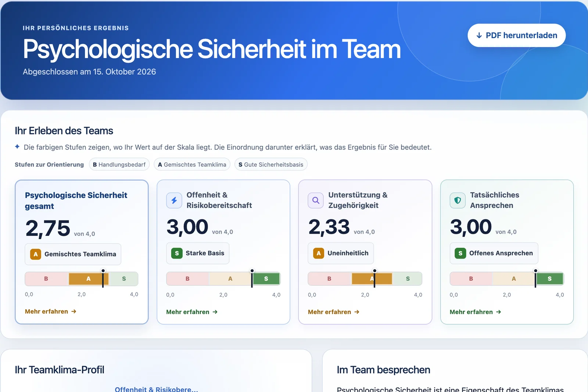Click the Stufen zur Orientierung label
Screen dimensions: 588x392
point(49,165)
